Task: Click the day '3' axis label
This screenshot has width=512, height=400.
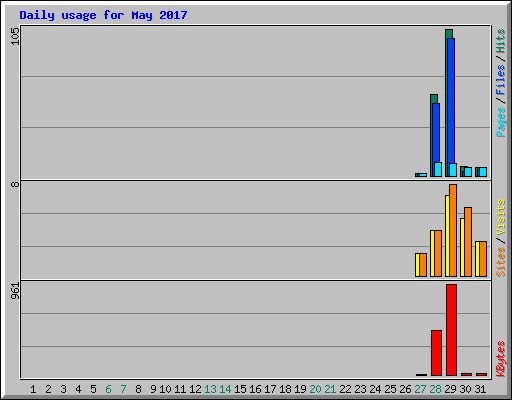Action: point(63,389)
